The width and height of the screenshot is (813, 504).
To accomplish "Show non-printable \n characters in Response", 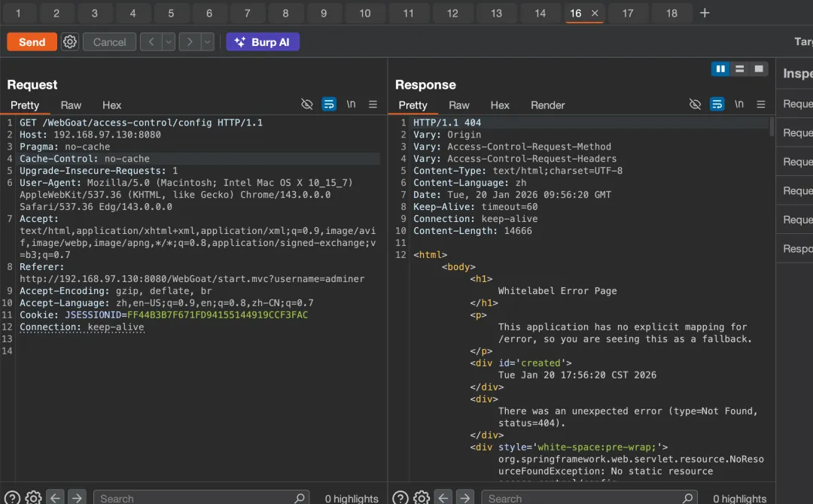I will click(738, 105).
